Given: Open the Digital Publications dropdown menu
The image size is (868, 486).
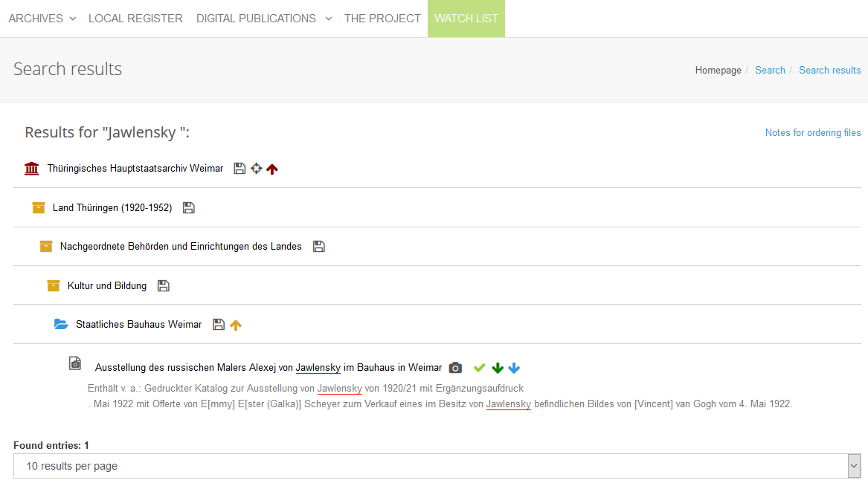Looking at the screenshot, I should [x=263, y=19].
